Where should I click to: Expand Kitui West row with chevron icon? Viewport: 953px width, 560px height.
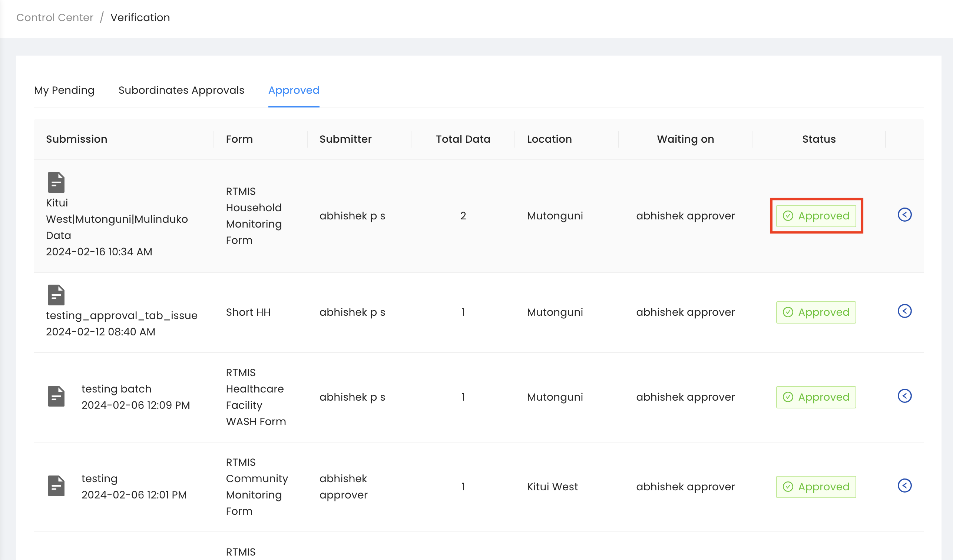(x=904, y=215)
